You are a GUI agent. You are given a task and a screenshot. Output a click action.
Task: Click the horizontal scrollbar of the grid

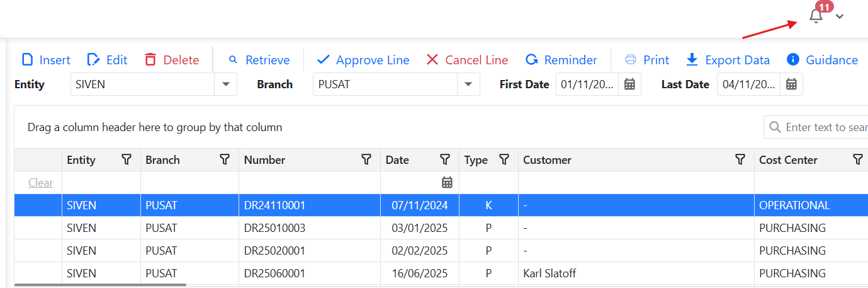[101, 285]
